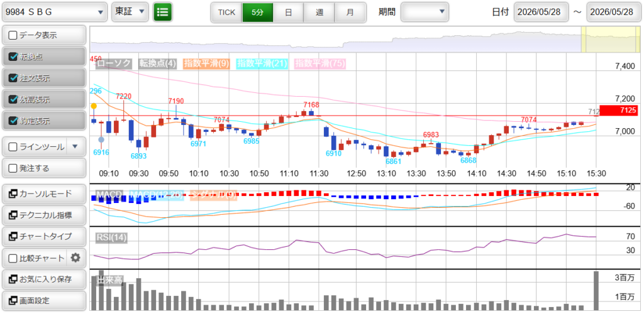Open the 東証 exchange dropdown
The width and height of the screenshot is (644, 314).
coord(130,12)
